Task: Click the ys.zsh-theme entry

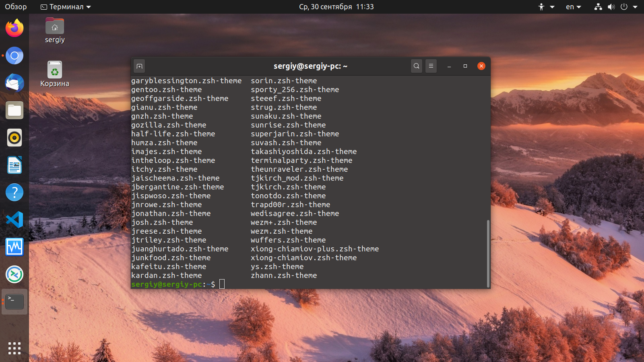Action: pos(277,267)
